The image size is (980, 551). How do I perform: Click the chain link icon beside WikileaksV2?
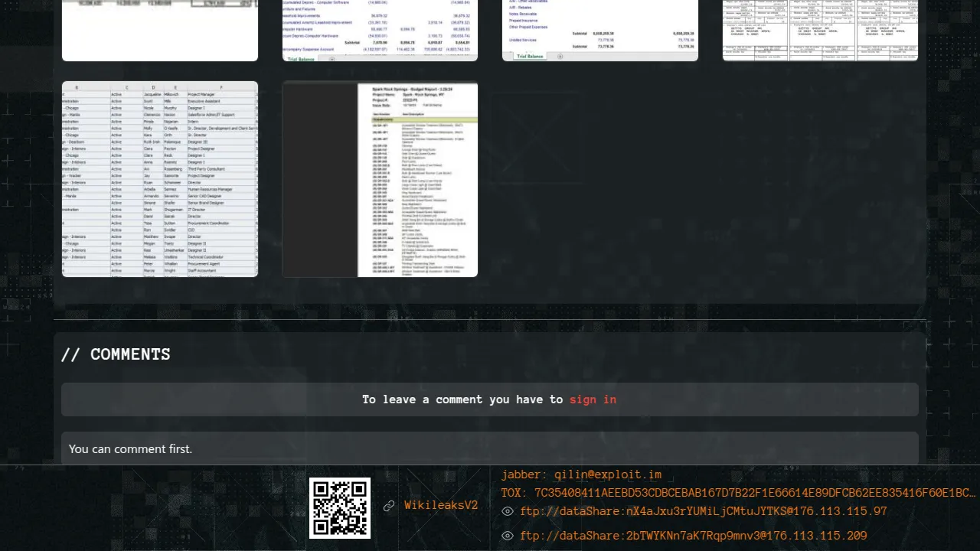(x=389, y=506)
